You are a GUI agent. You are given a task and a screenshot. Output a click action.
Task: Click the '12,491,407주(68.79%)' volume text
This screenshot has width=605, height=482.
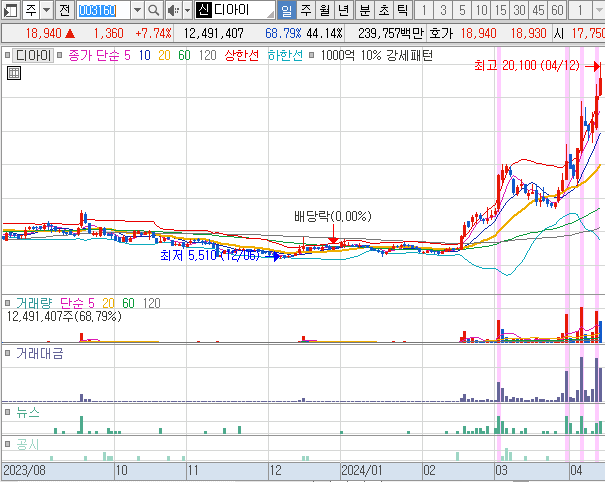click(x=64, y=316)
